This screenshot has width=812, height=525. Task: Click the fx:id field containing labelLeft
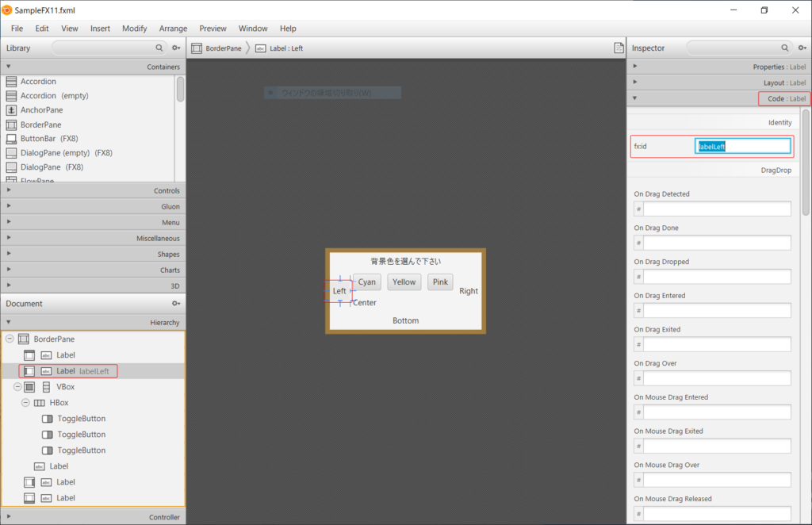click(x=742, y=145)
